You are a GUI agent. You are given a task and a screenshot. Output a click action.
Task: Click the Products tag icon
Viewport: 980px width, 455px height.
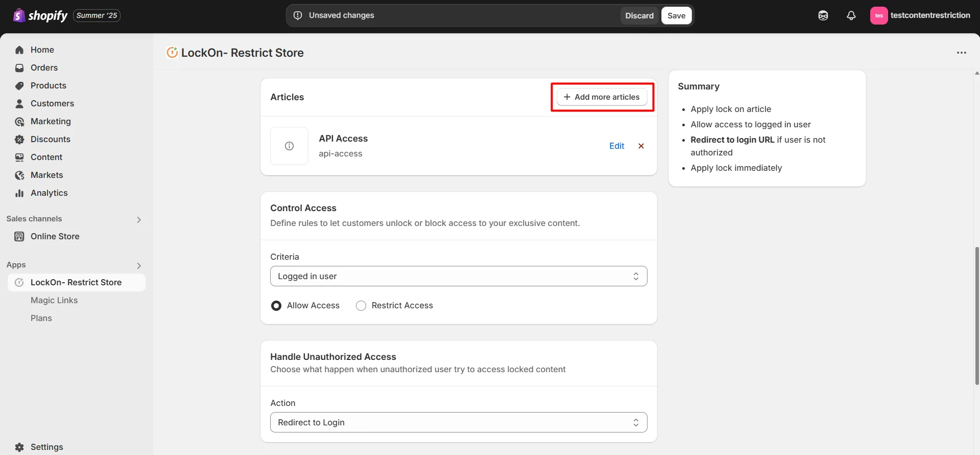[19, 86]
